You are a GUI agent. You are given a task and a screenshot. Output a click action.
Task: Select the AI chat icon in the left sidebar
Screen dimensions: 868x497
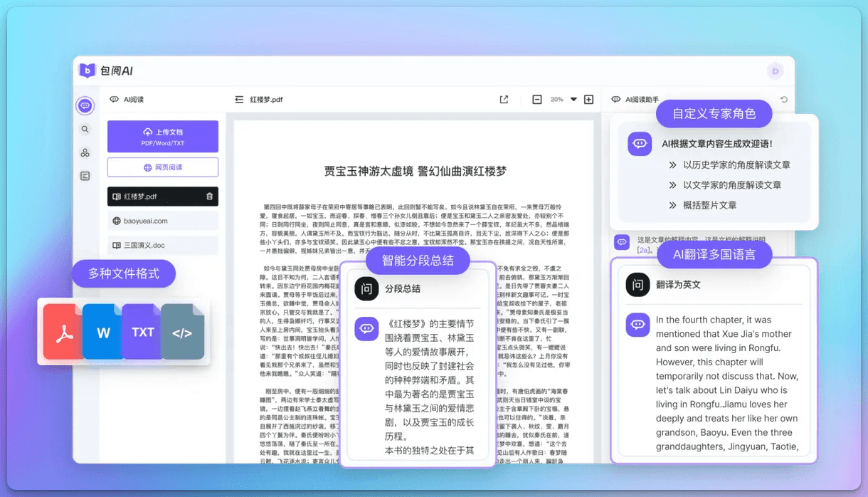point(85,106)
